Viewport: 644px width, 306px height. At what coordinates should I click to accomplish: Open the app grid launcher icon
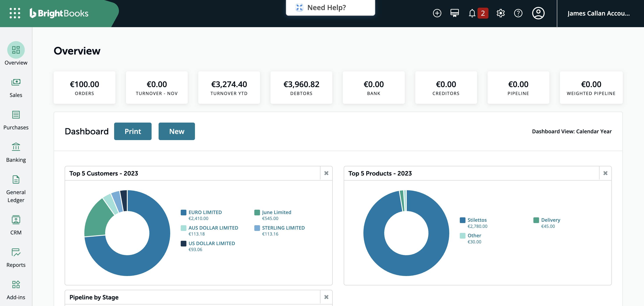click(15, 13)
